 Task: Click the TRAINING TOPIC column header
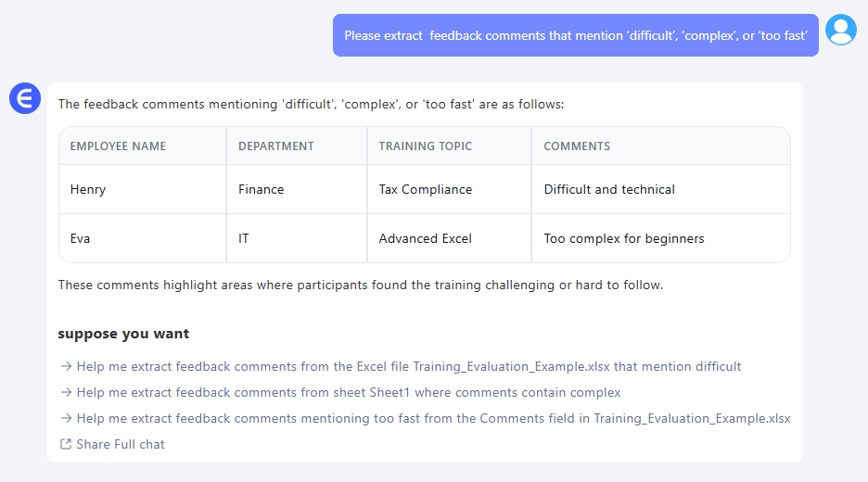(425, 146)
